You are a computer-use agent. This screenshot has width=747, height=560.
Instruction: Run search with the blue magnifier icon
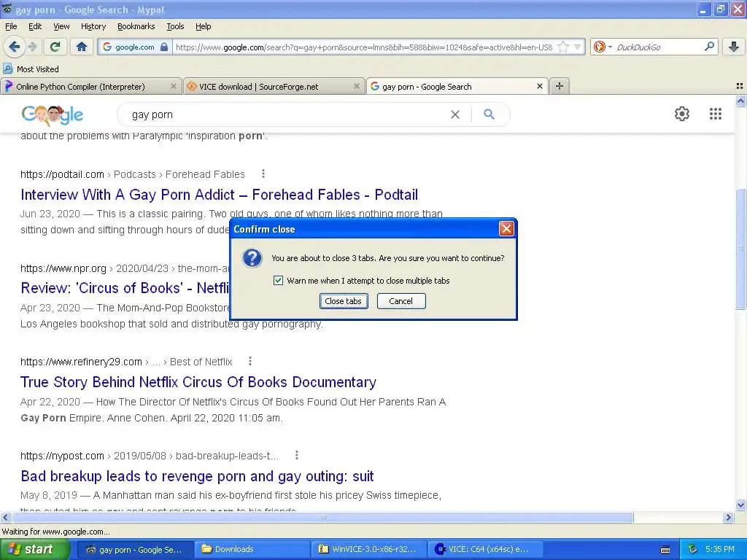pos(489,114)
